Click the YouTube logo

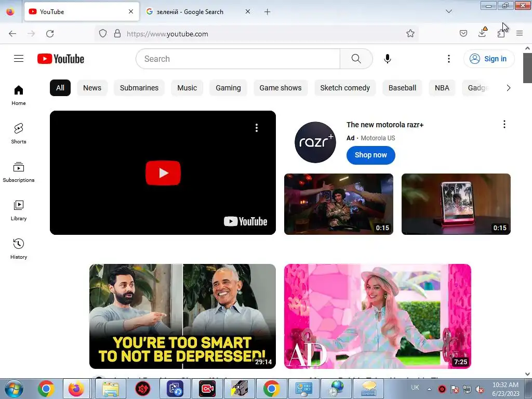tap(61, 59)
